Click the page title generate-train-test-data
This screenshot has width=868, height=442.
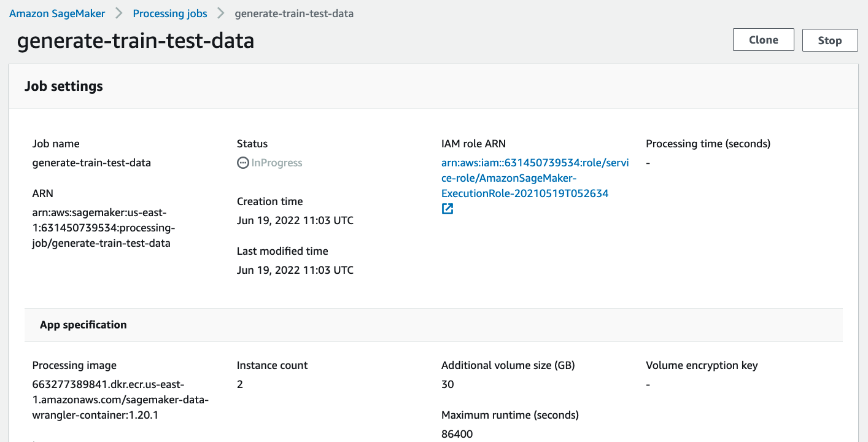(136, 41)
